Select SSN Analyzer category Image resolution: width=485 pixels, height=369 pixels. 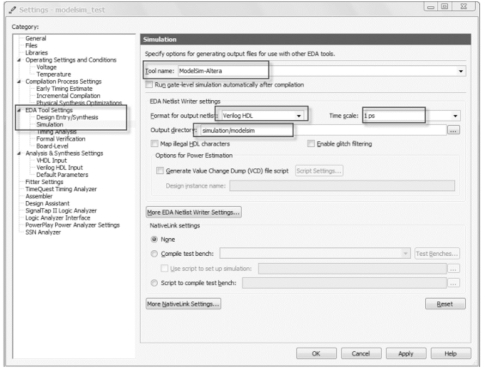[43, 232]
